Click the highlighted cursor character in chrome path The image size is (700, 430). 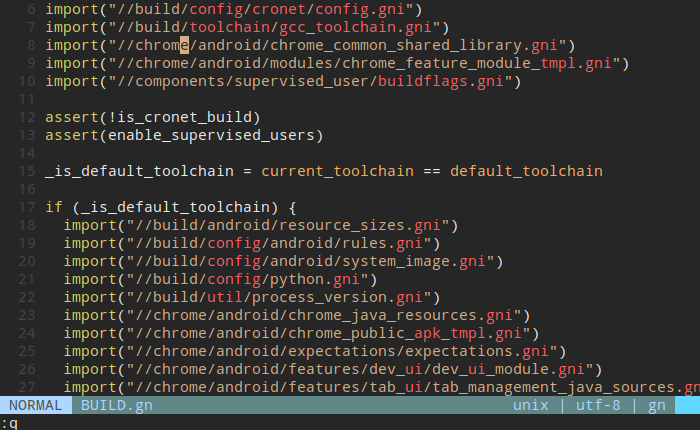click(156, 45)
